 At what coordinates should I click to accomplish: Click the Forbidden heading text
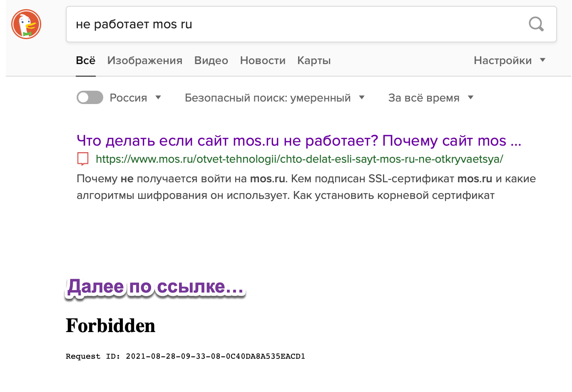[x=110, y=325]
